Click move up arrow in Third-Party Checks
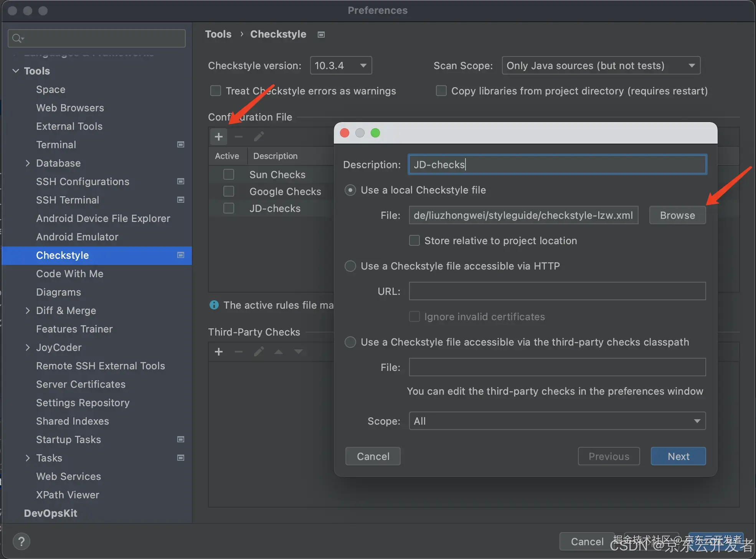 coord(279,352)
